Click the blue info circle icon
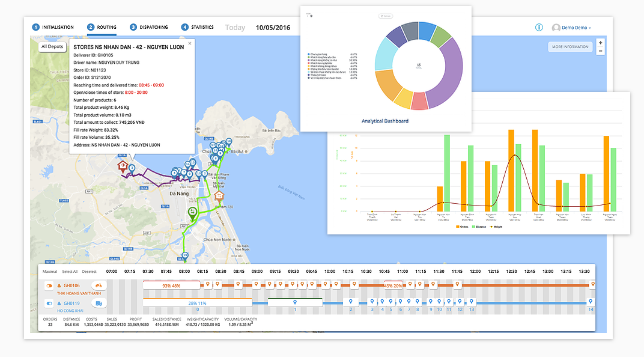The height and width of the screenshot is (357, 644). 539,28
